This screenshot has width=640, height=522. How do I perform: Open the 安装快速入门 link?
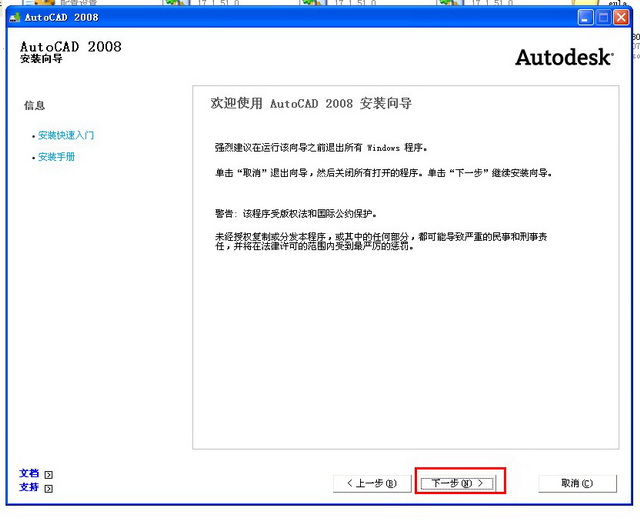[66, 135]
